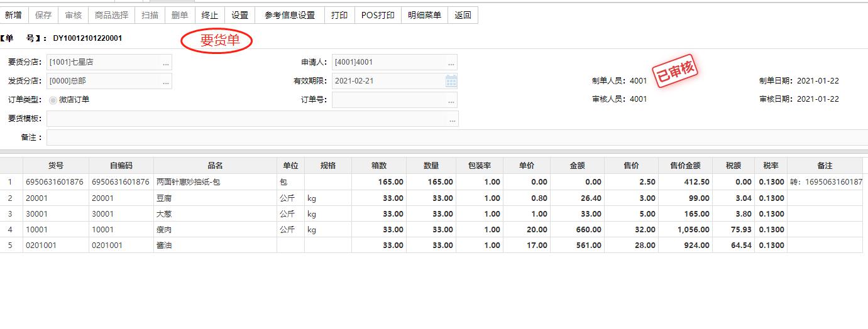Viewport: 868px width, 329px height.
Task: Click the 规格 column header
Action: point(328,166)
